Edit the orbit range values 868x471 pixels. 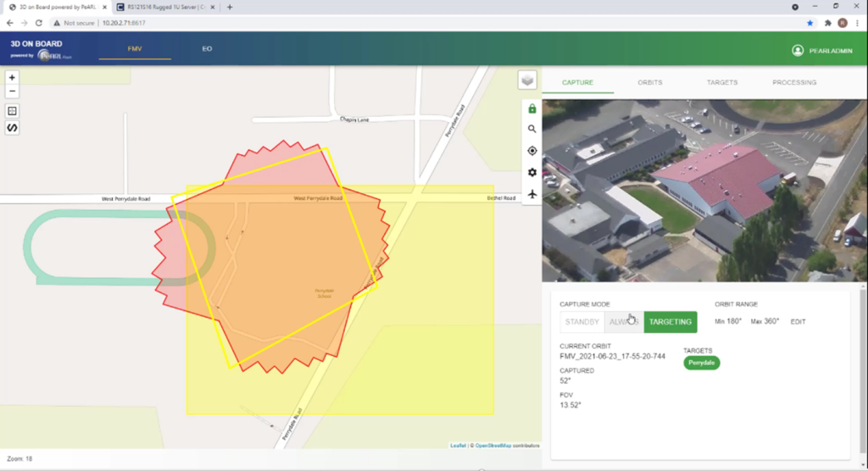click(798, 322)
